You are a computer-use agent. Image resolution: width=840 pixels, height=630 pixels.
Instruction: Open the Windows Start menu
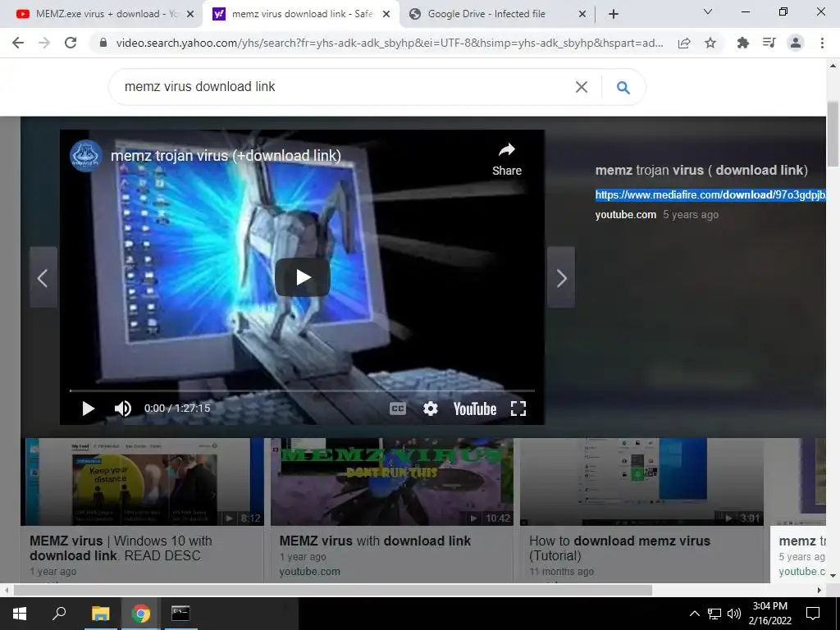pyautogui.click(x=20, y=614)
